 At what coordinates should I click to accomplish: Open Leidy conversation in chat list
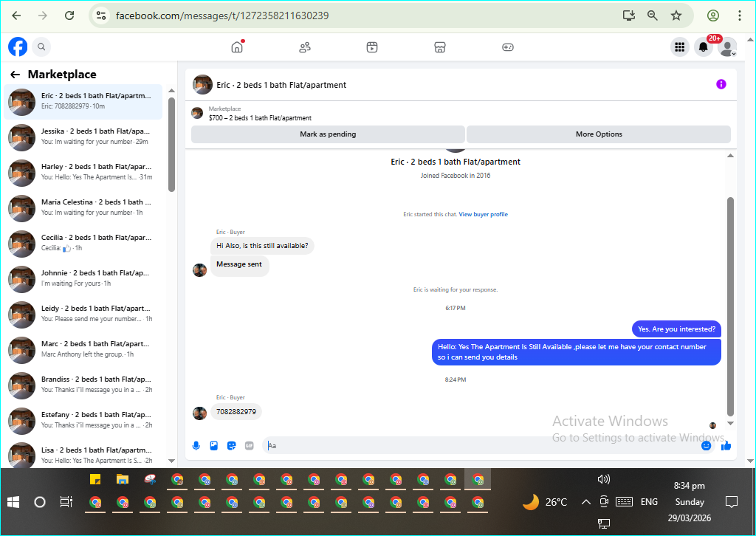click(x=83, y=315)
